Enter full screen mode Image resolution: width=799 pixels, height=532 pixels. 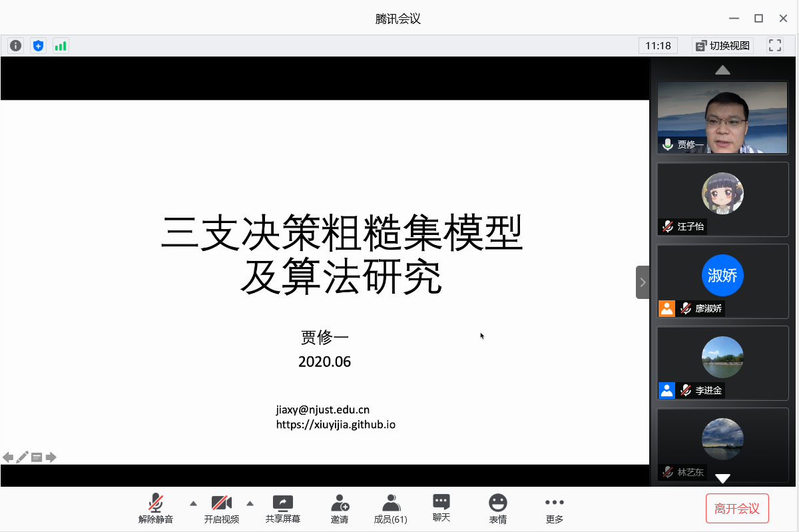click(x=774, y=46)
